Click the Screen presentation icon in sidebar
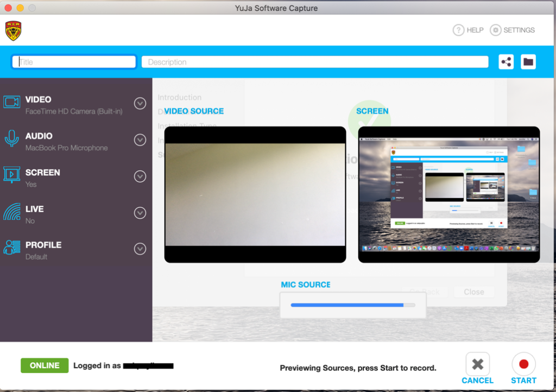Screen dimensions: 556x392 tap(12, 174)
